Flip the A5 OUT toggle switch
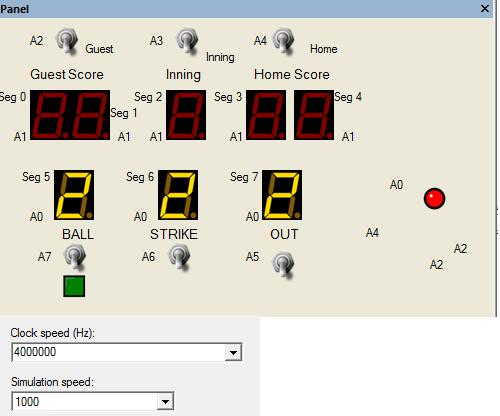500x416 pixels. click(283, 265)
